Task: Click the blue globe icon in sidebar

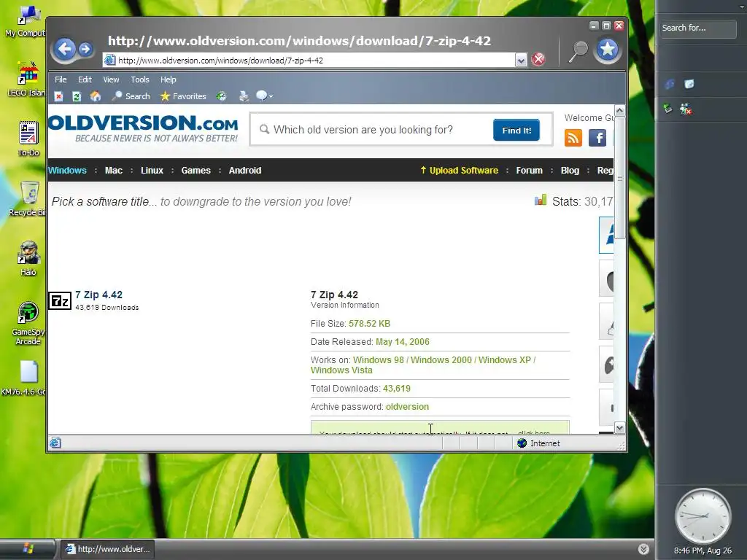Action: point(670,85)
